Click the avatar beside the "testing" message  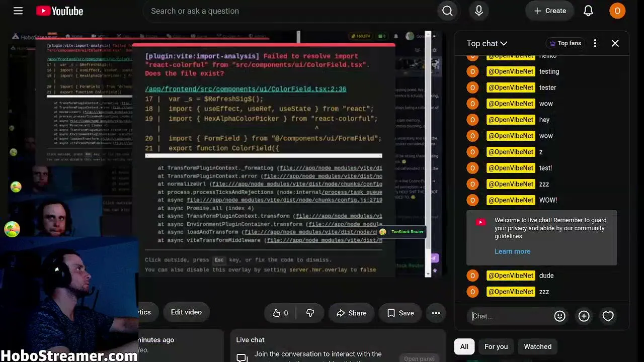(472, 71)
